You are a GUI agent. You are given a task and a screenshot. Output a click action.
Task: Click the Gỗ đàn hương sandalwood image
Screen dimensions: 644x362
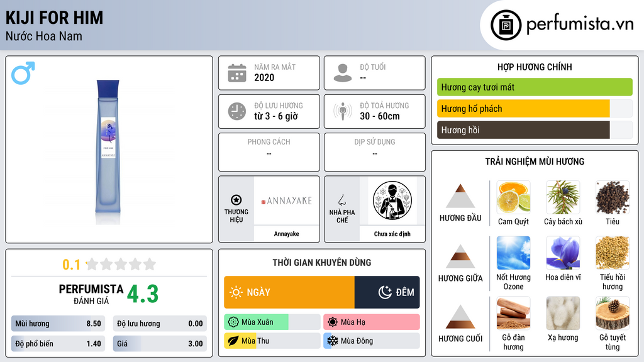point(513,313)
